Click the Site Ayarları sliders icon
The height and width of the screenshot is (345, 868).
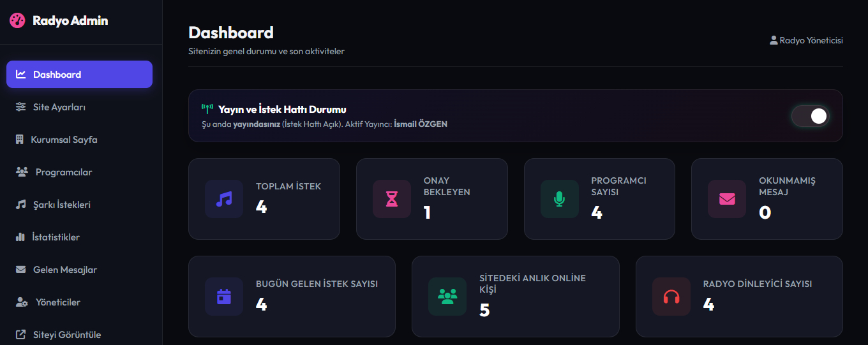21,106
